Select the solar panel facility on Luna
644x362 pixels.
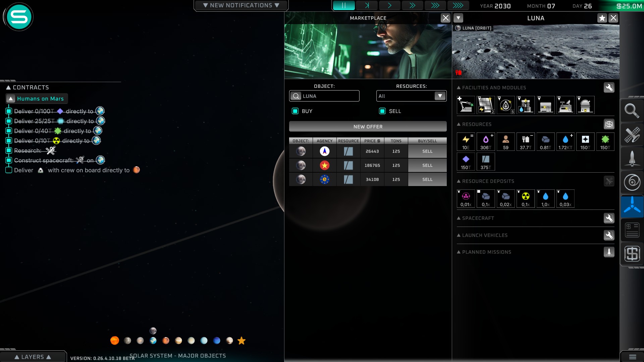486,105
